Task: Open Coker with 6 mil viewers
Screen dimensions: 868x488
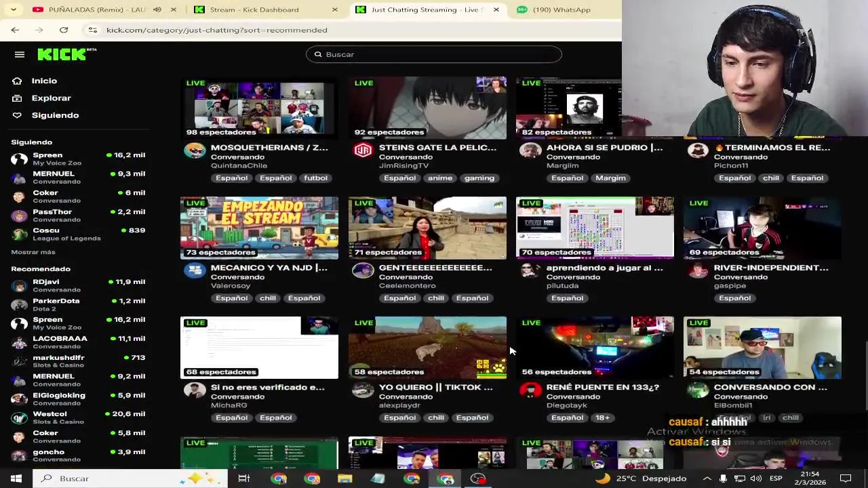Action: 78,197
